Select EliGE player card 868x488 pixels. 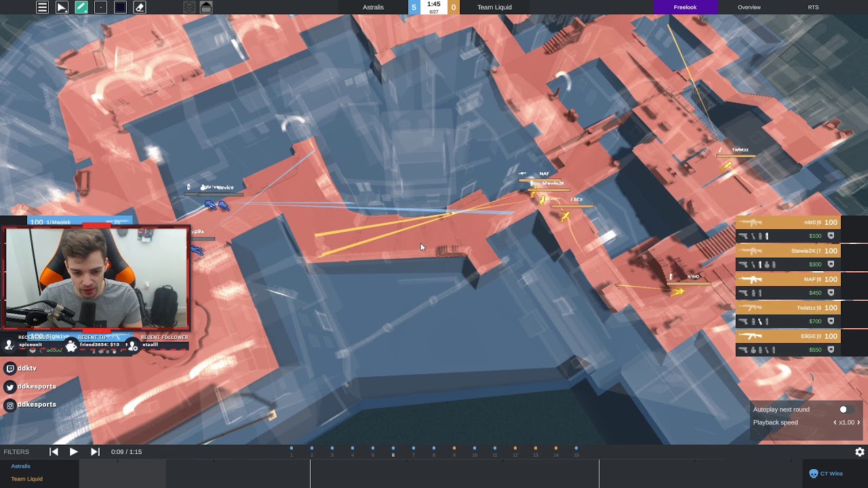788,343
